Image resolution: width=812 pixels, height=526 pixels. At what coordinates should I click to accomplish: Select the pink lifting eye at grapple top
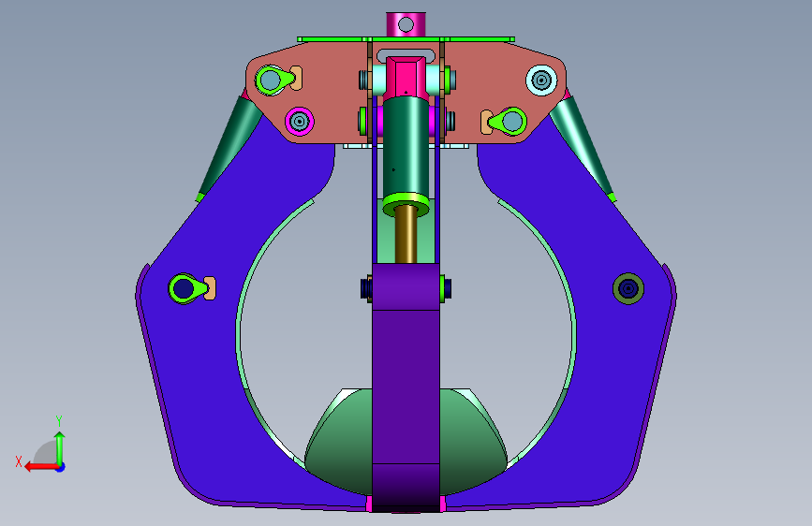[x=406, y=23]
